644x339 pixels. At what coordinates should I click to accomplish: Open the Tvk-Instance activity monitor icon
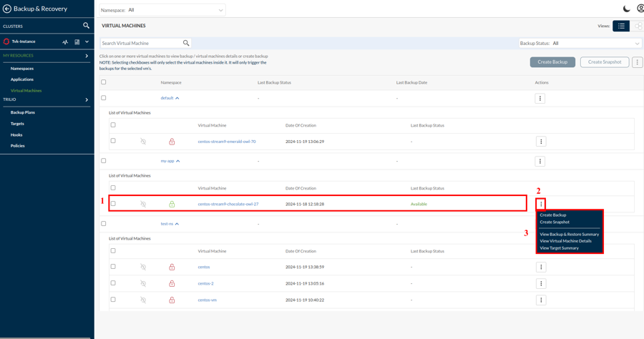click(65, 42)
